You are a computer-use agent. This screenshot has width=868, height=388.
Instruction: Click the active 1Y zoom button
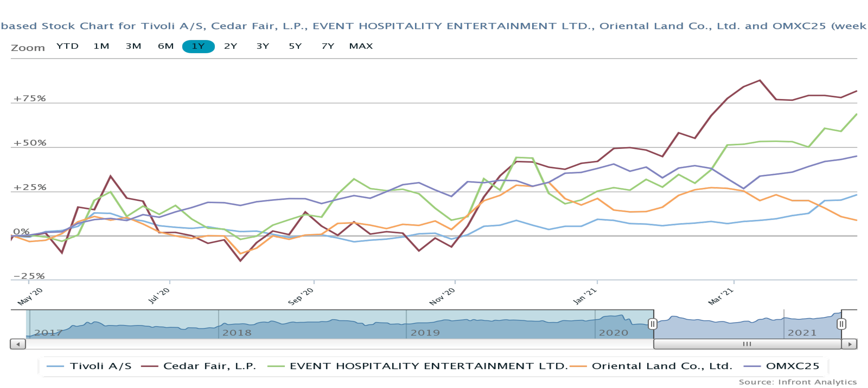[x=198, y=46]
